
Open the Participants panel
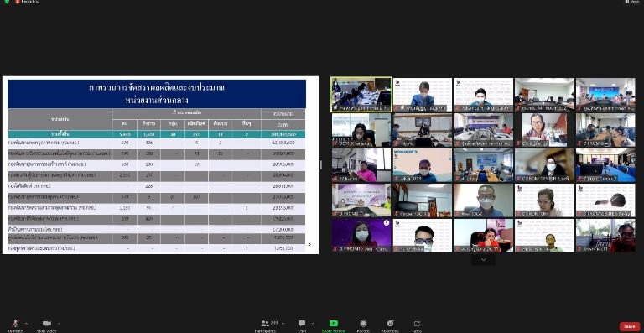(265, 325)
